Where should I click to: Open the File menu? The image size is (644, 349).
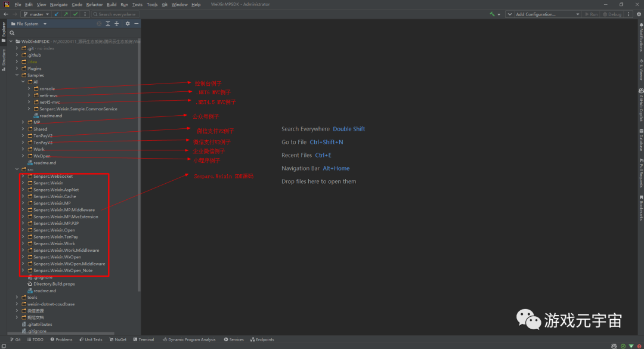pyautogui.click(x=18, y=5)
